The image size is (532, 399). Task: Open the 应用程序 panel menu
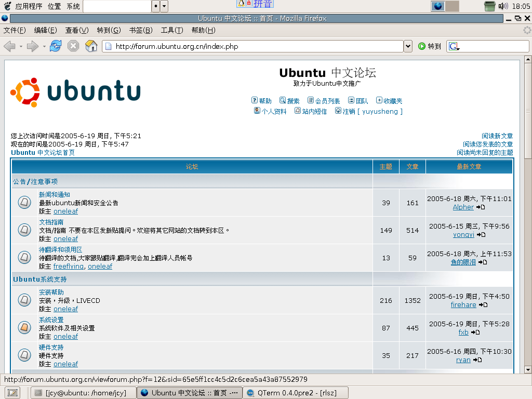click(29, 6)
